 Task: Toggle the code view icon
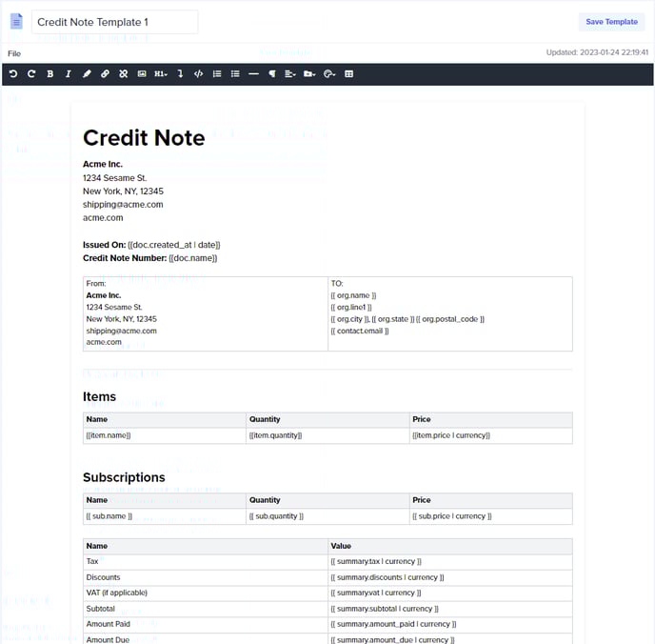[198, 74]
